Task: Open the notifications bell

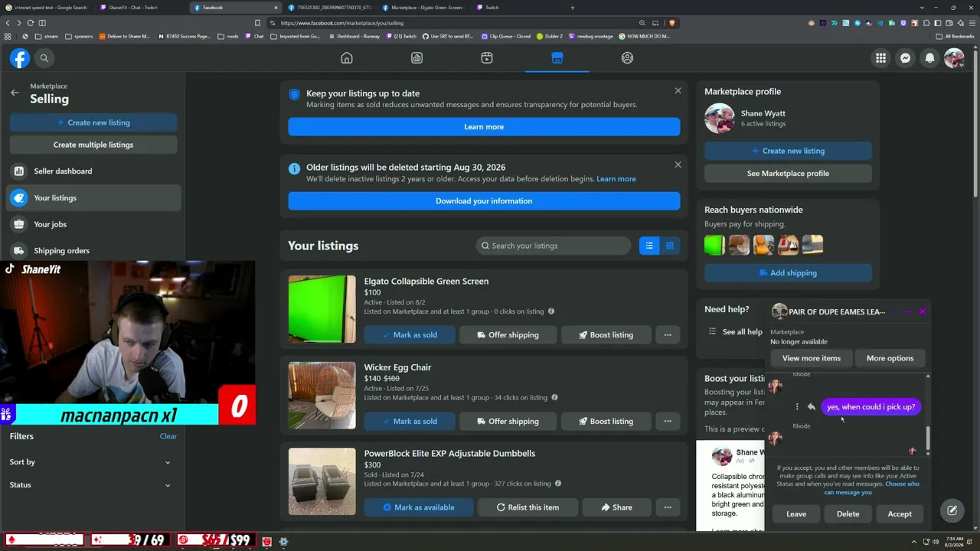Action: point(929,58)
